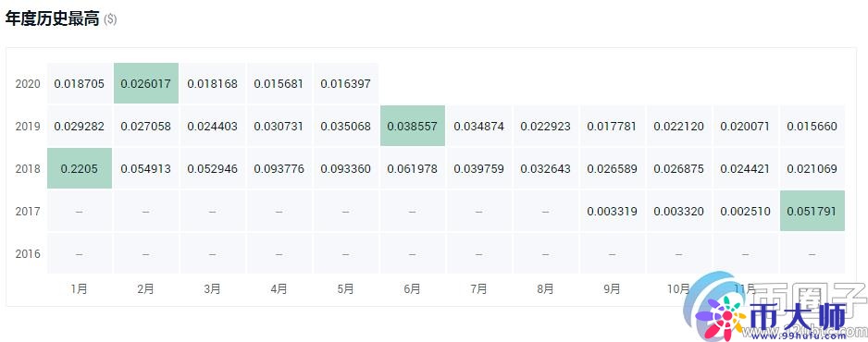Select the 0.054913 value
868x342 pixels.
[146, 169]
